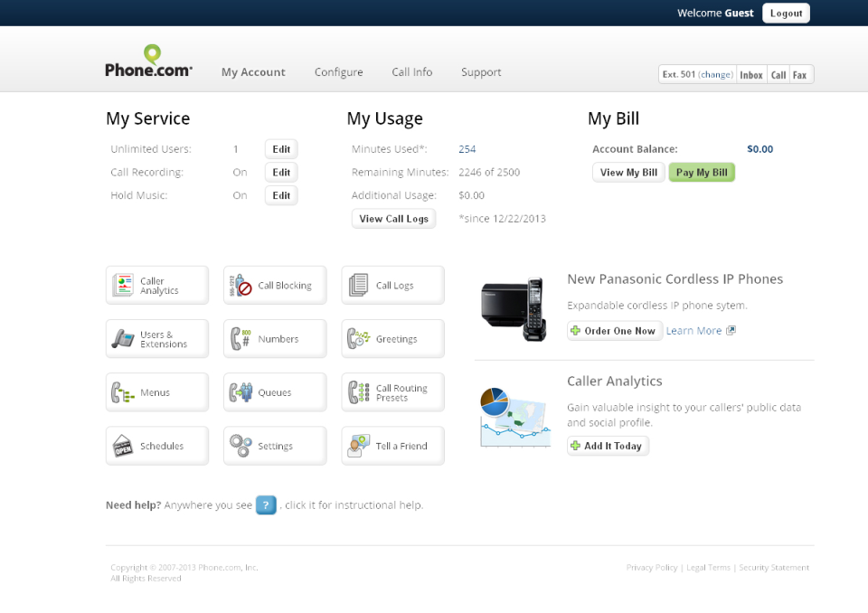Open the Caller Analytics panel
The height and width of the screenshot is (613, 868).
click(156, 284)
